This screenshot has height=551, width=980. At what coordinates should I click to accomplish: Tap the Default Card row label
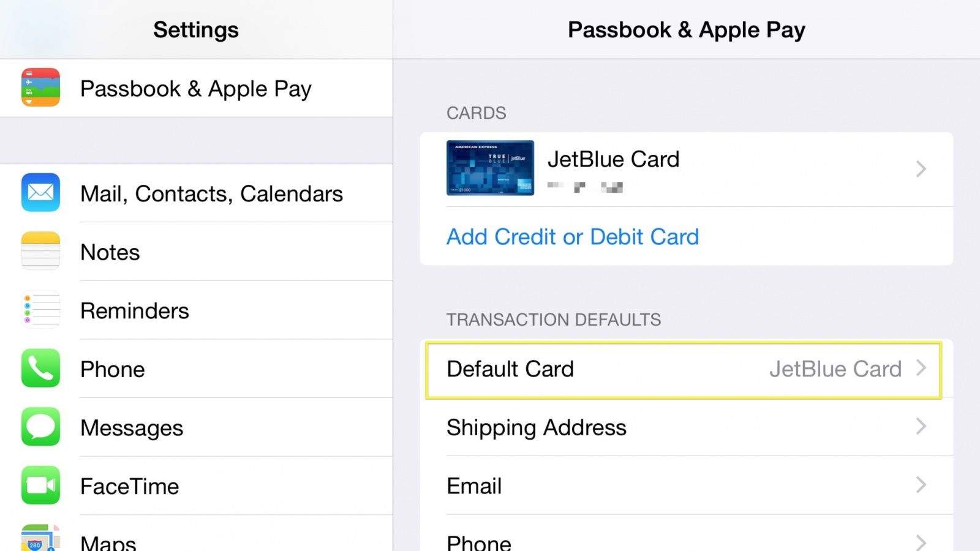(x=510, y=369)
